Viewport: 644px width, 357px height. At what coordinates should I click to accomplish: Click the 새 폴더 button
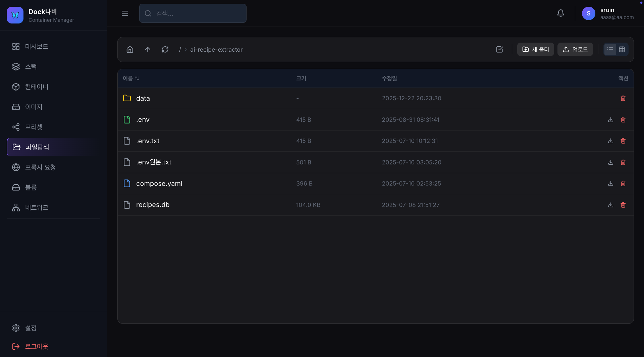pyautogui.click(x=535, y=50)
